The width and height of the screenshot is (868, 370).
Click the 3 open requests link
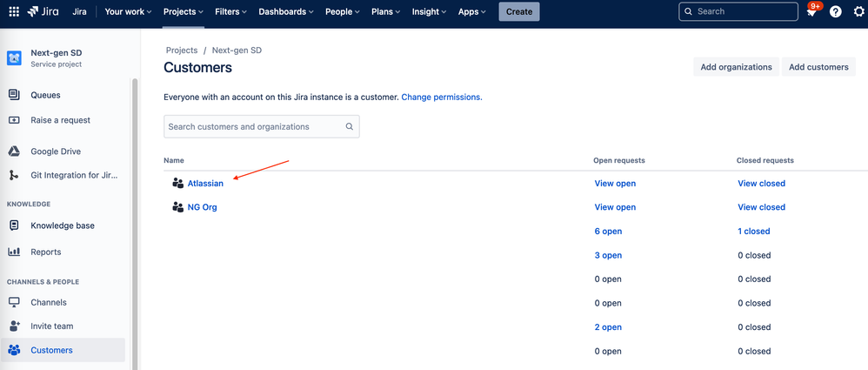608,255
